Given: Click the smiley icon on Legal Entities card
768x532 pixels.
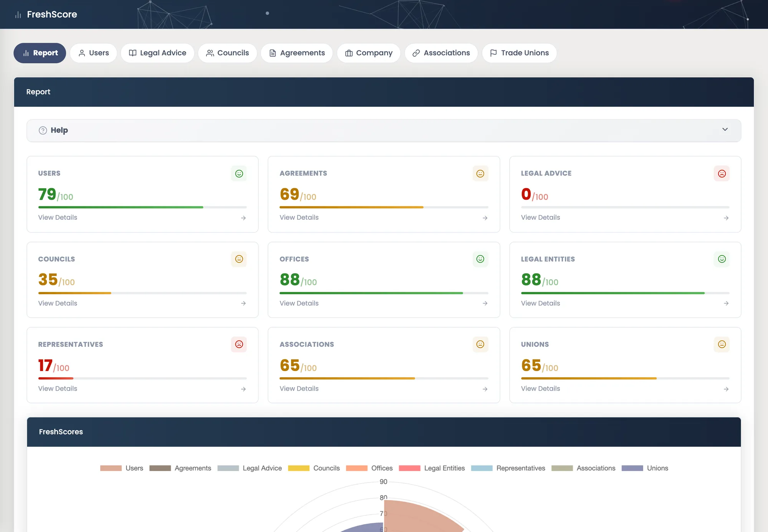Looking at the screenshot, I should pos(722,259).
